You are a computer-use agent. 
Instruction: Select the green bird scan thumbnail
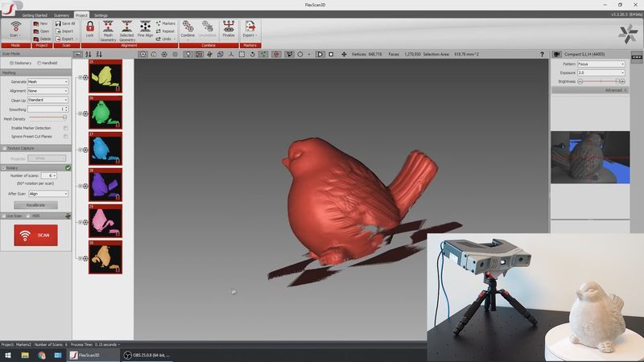point(105,112)
